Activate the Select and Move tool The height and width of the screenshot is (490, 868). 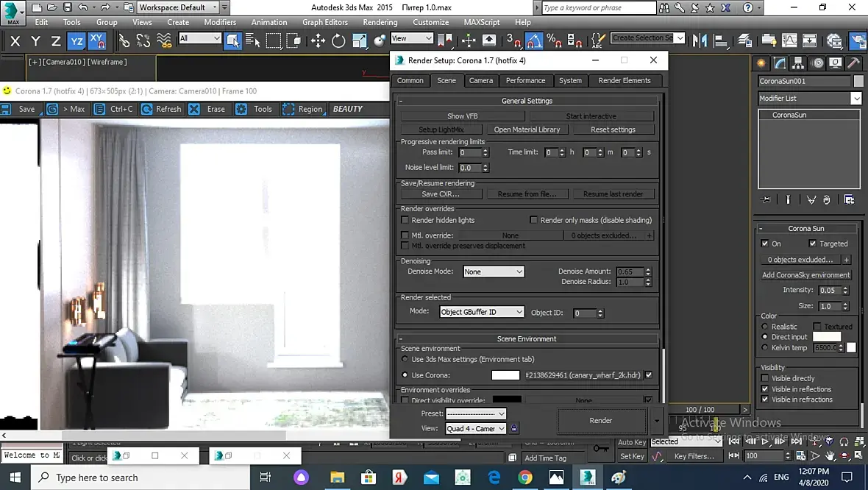[x=318, y=40]
